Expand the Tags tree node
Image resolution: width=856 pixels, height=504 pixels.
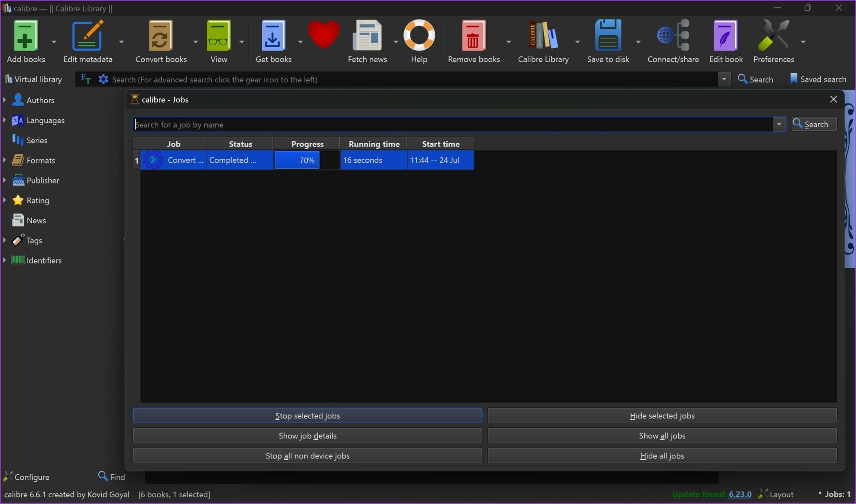click(x=5, y=240)
